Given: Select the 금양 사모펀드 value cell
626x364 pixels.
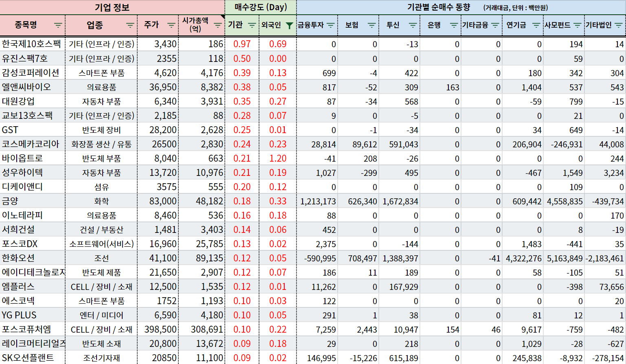Looking at the screenshot, I should click(564, 201).
